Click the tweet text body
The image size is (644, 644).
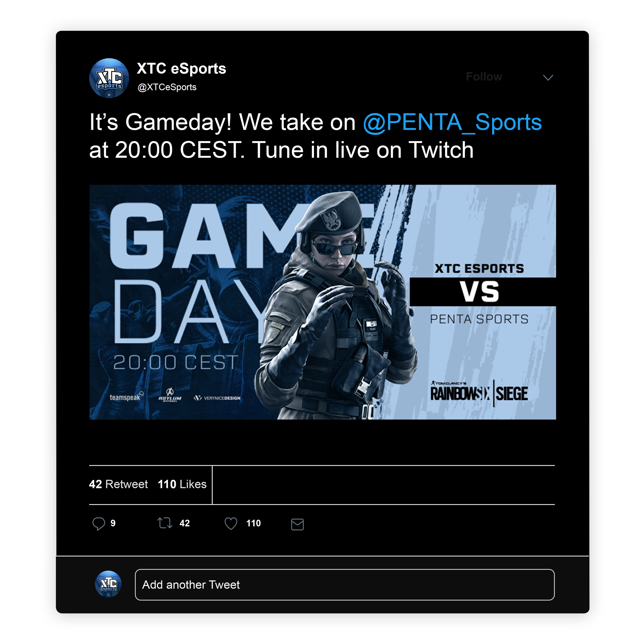click(316, 136)
